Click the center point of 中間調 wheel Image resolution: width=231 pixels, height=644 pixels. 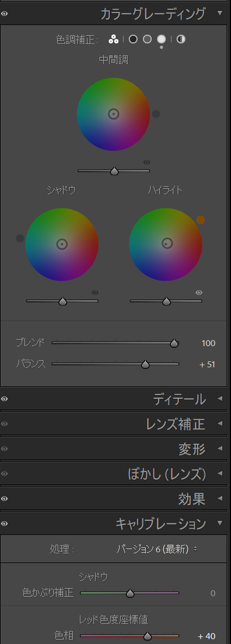click(114, 114)
